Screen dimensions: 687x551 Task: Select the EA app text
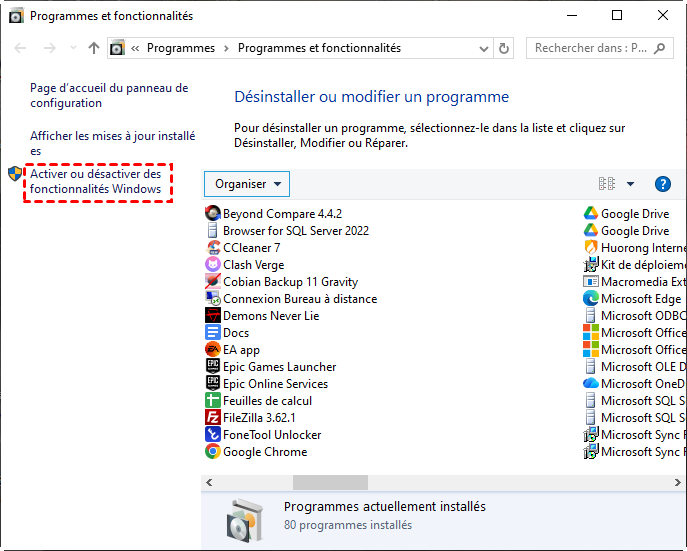click(241, 350)
